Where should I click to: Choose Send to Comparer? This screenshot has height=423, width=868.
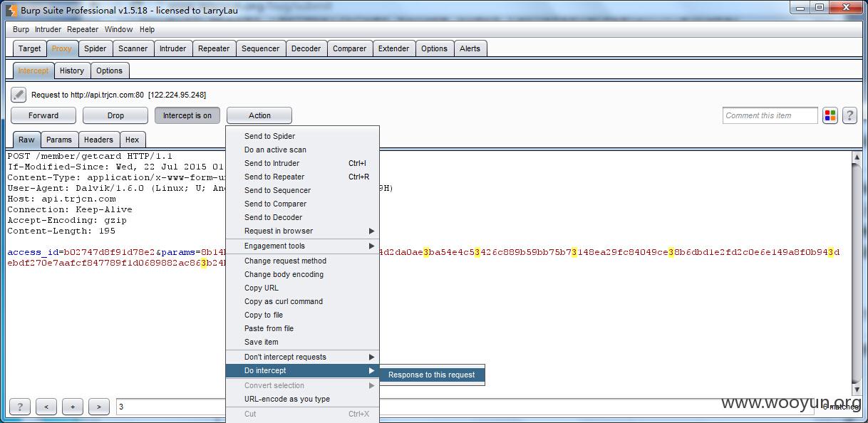(x=302, y=204)
